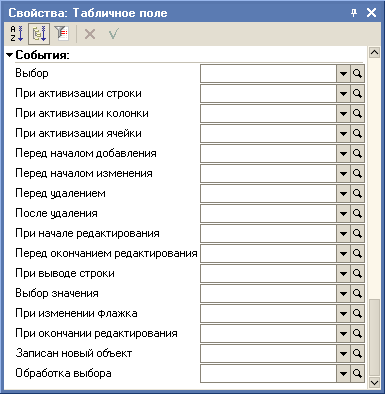385x394 pixels.
Task: Open dropdown for Выбор значения
Action: (343, 294)
